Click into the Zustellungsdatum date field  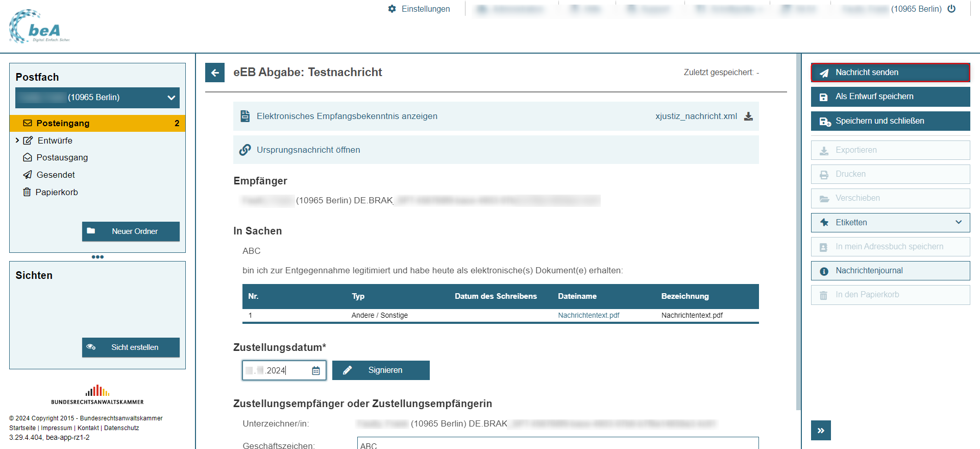click(x=276, y=371)
